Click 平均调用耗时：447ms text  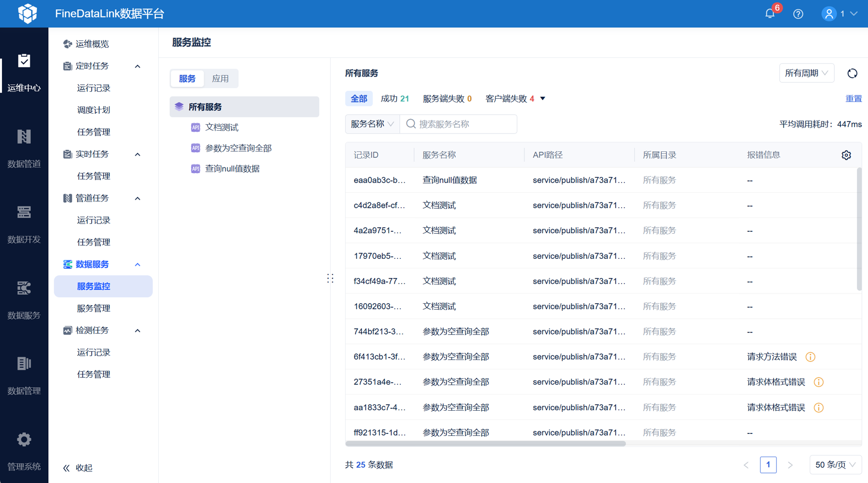820,124
